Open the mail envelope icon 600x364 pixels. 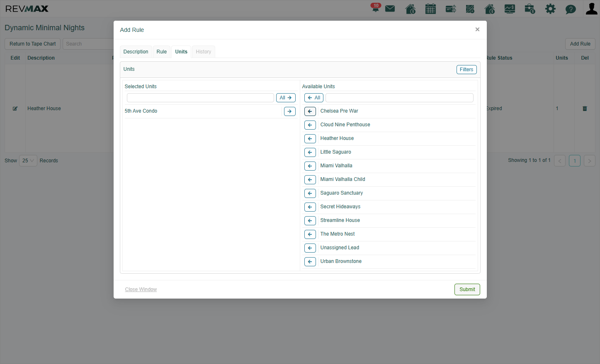pos(390,9)
